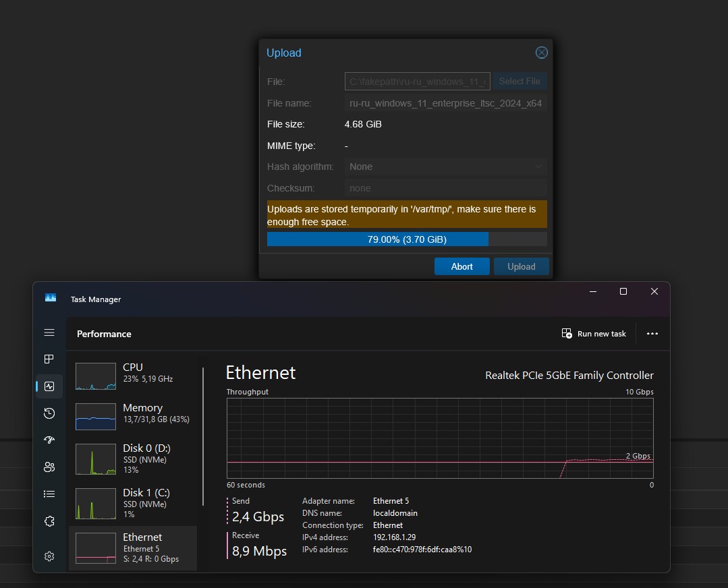Maximize the Task Manager window
This screenshot has width=728, height=588.
[623, 291]
